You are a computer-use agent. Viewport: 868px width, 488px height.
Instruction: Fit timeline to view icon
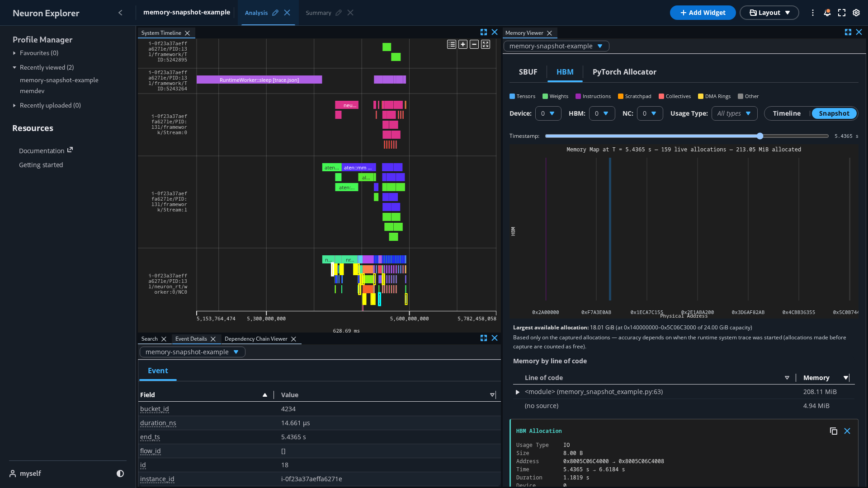click(486, 44)
